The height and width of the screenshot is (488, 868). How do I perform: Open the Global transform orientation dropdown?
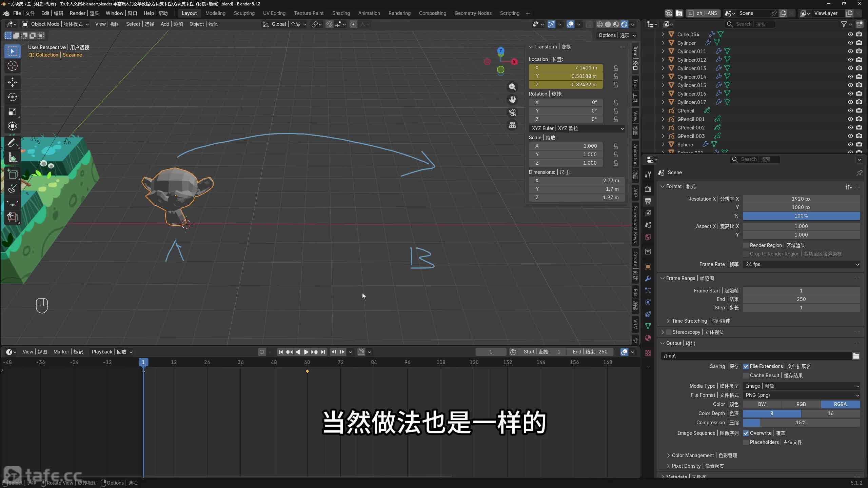pyautogui.click(x=284, y=24)
